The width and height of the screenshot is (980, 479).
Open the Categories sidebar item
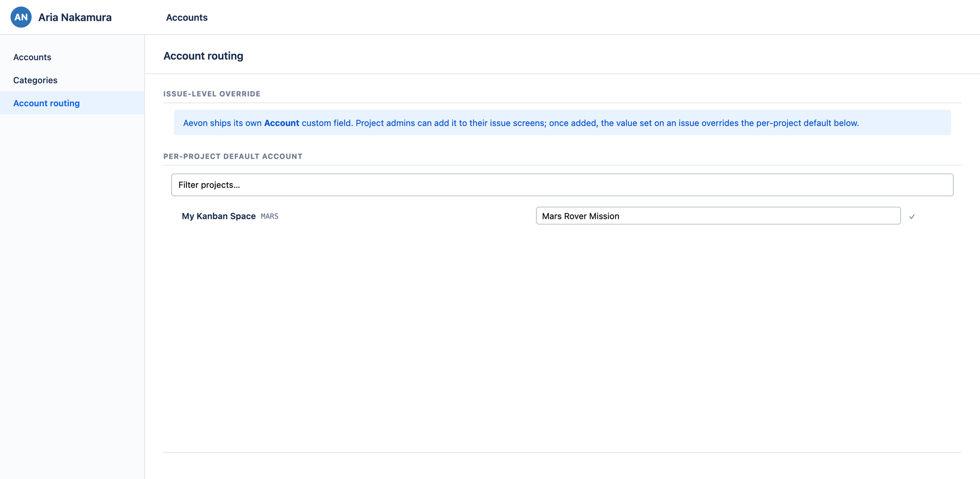tap(72, 80)
